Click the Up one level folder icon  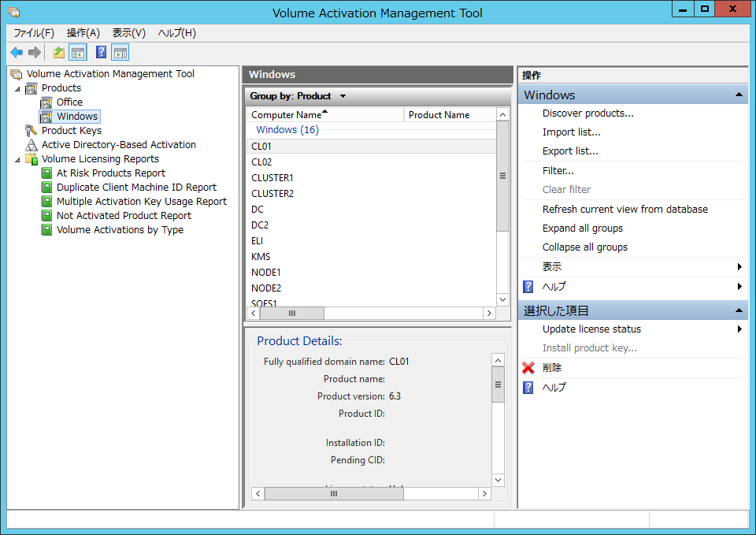coord(59,52)
